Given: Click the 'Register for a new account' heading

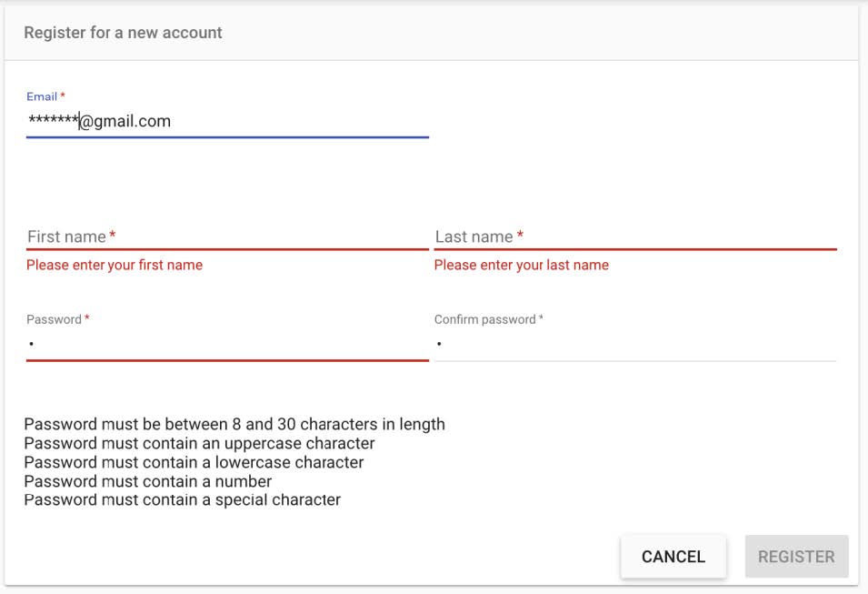Looking at the screenshot, I should pyautogui.click(x=123, y=33).
